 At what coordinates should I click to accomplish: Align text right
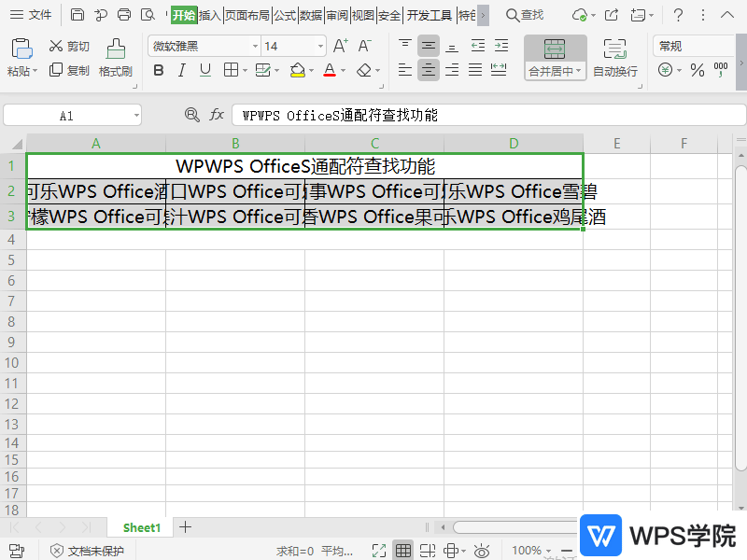452,70
